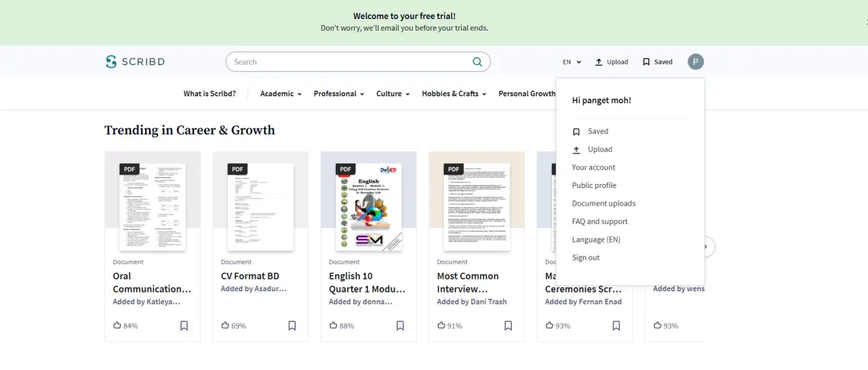The width and height of the screenshot is (868, 370).
Task: Click thumbs-up icon on Most Common Interview card
Action: pyautogui.click(x=441, y=325)
